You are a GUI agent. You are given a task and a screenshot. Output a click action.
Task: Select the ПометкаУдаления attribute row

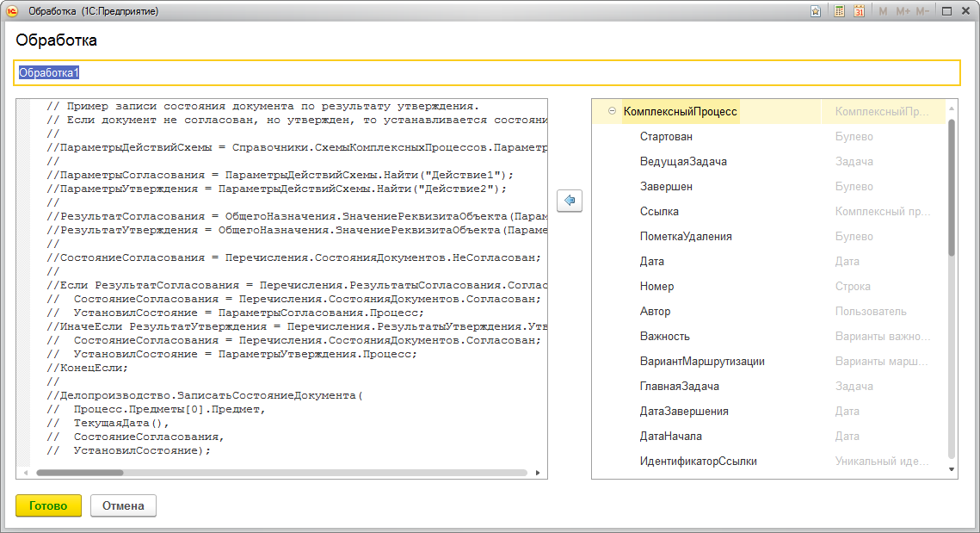[768, 237]
